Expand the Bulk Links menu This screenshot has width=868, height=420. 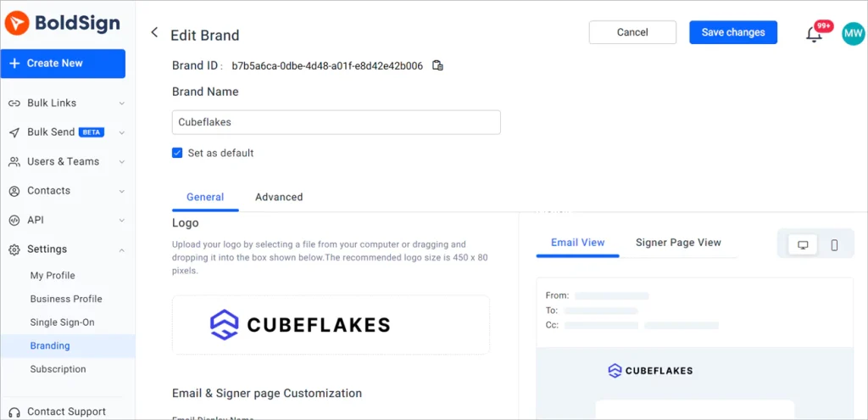click(68, 103)
